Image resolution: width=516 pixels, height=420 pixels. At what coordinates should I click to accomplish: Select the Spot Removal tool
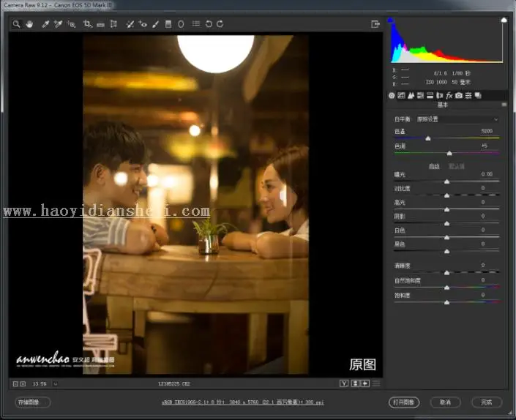tap(130, 24)
